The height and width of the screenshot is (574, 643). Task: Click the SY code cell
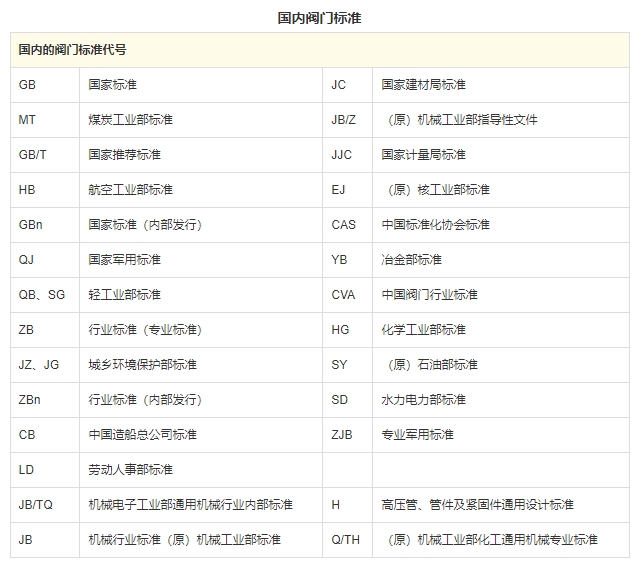(347, 365)
